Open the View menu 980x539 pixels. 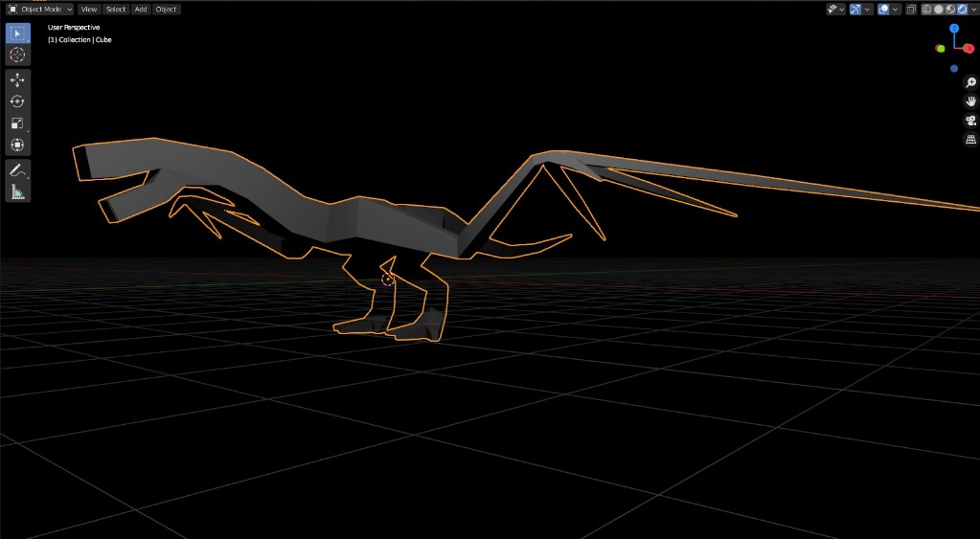[x=89, y=9]
